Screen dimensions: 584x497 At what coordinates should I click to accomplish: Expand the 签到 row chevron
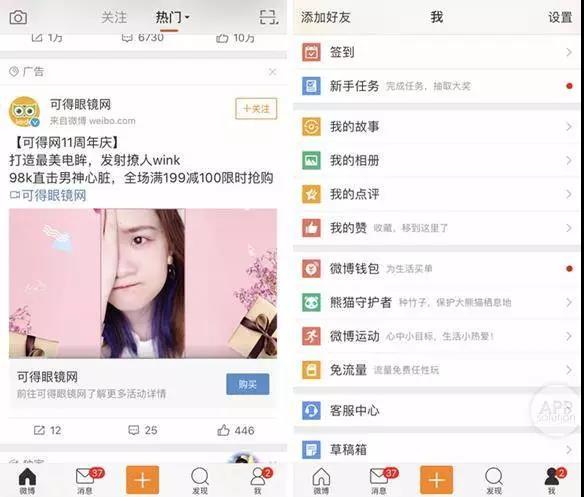coord(569,52)
